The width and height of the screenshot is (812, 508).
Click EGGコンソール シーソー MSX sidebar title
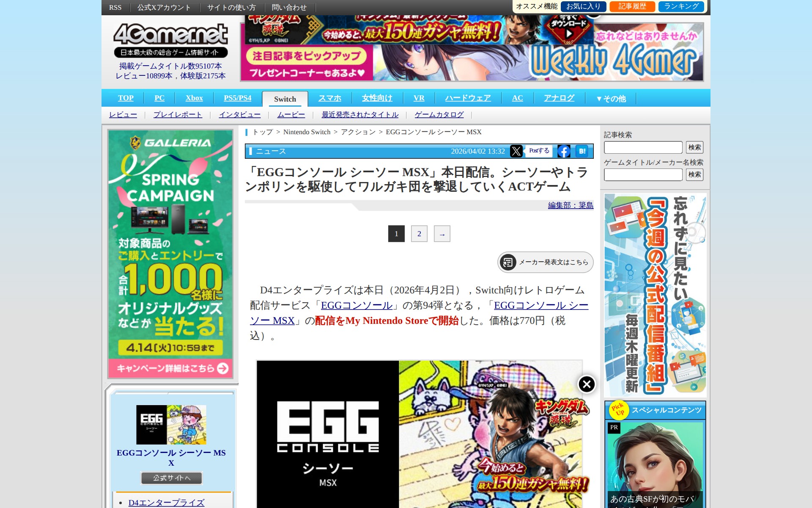coord(171,458)
